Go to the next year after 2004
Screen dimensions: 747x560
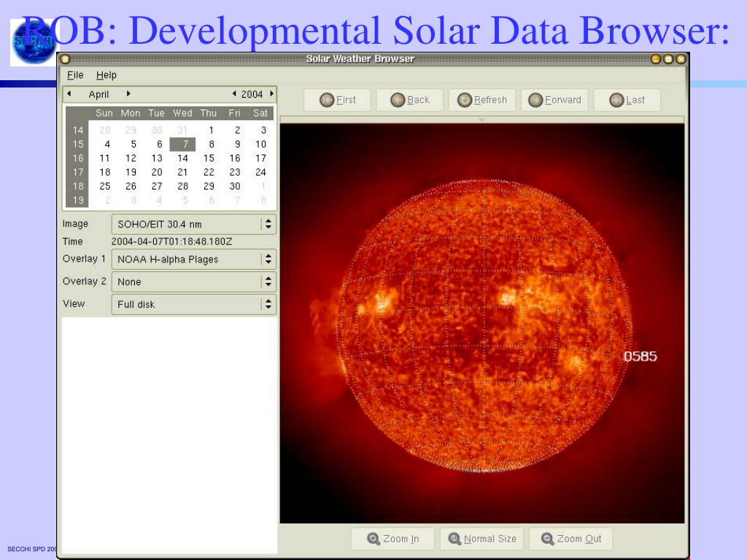271,94
